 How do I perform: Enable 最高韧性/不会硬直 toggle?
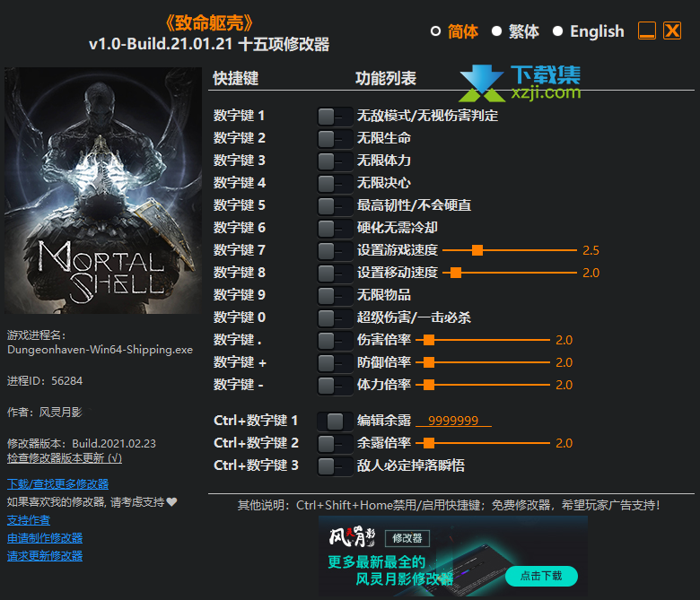pyautogui.click(x=335, y=206)
